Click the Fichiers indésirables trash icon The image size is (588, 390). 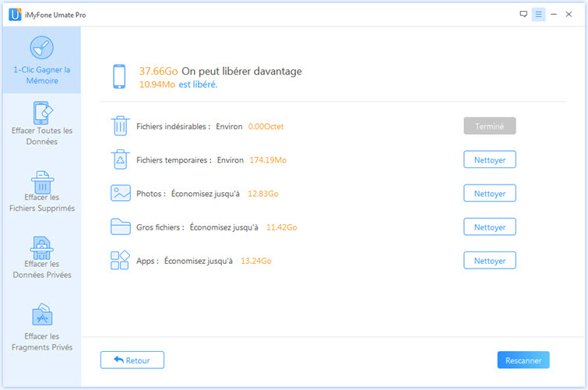pyautogui.click(x=121, y=126)
